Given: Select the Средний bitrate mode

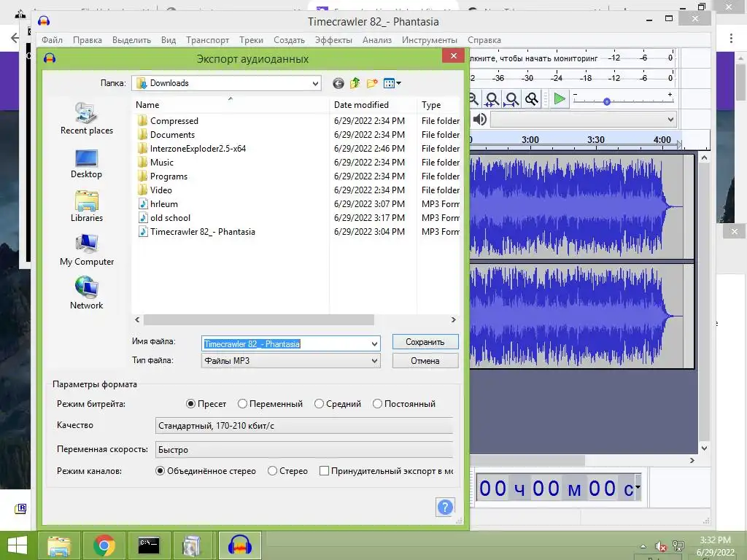Looking at the screenshot, I should (338, 404).
